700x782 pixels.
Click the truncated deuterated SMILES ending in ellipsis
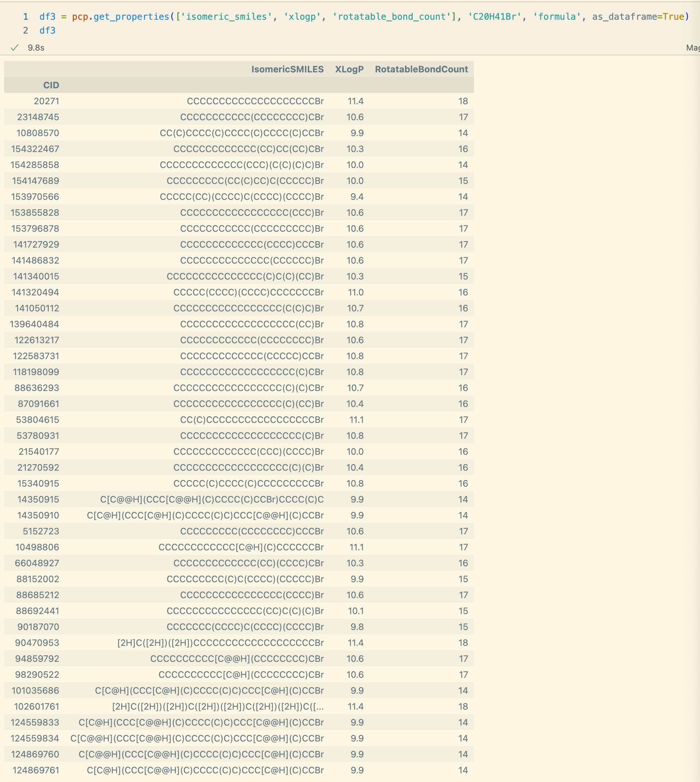(218, 707)
